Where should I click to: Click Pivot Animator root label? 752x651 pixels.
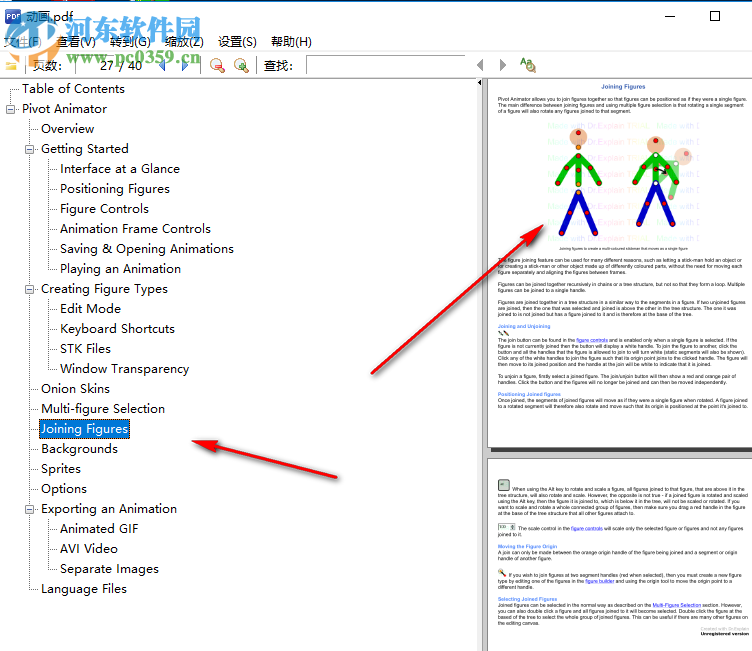pyautogui.click(x=64, y=109)
